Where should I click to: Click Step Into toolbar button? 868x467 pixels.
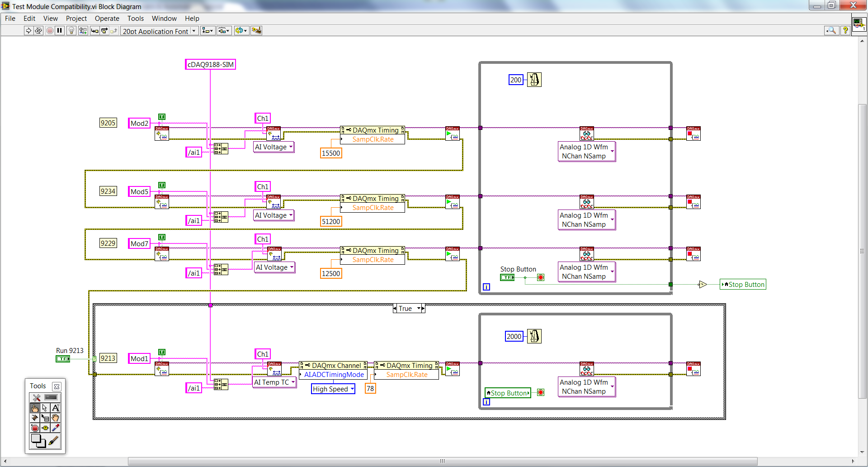pos(94,30)
